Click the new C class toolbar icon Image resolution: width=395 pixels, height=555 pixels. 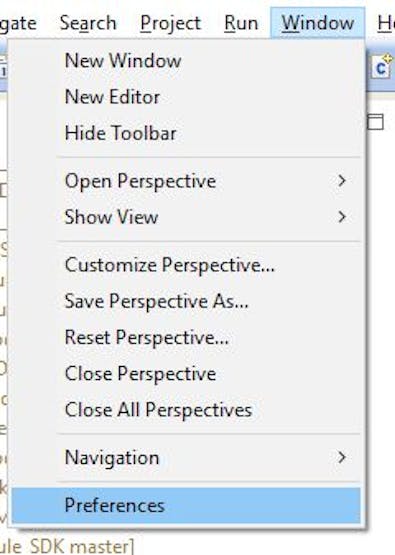383,67
